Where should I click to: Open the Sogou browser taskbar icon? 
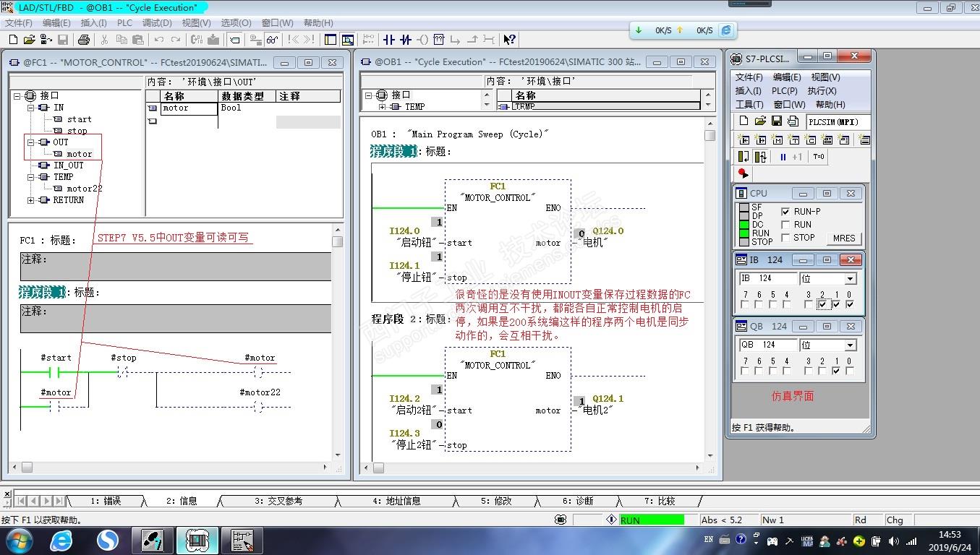point(108,540)
